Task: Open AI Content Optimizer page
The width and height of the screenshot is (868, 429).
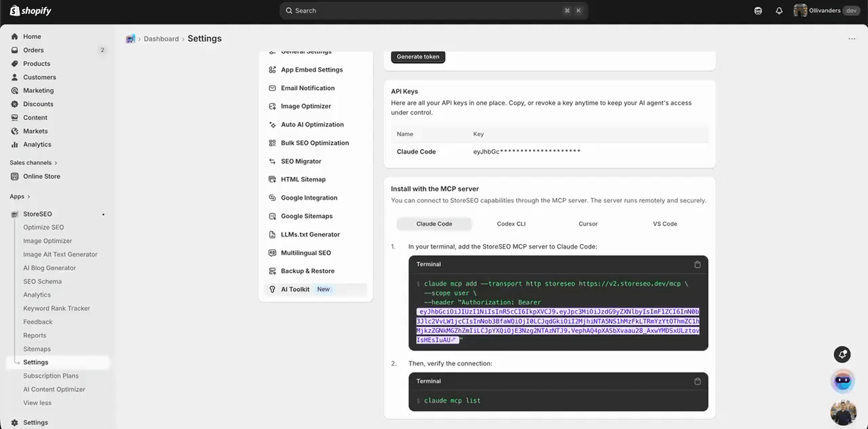Action: pos(54,389)
